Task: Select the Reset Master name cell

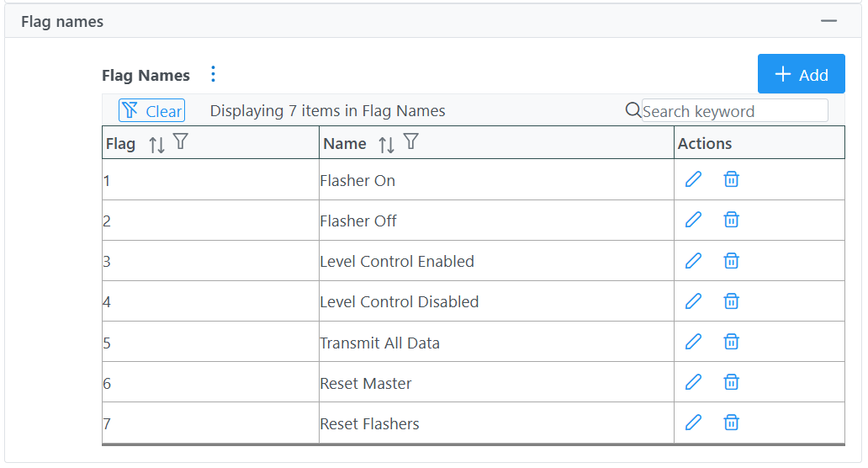Action: click(496, 382)
